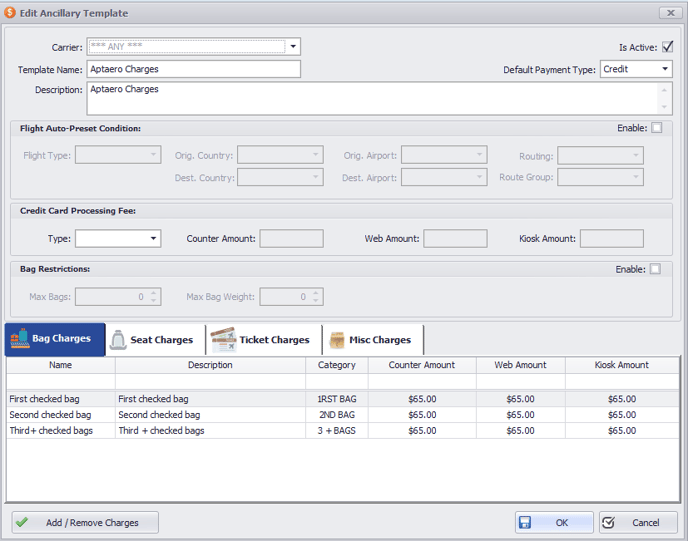This screenshot has height=541, width=688.
Task: Open the Dest. Airport dropdown
Action: [x=479, y=177]
